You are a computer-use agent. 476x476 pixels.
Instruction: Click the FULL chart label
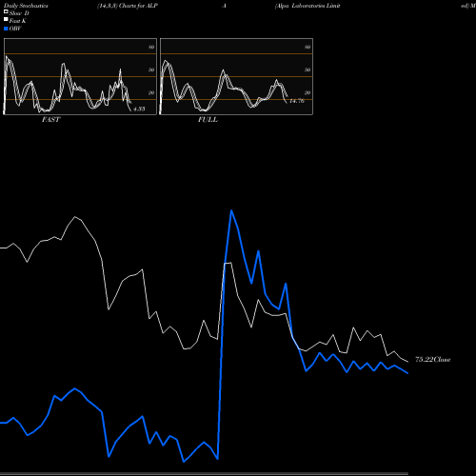(x=208, y=120)
